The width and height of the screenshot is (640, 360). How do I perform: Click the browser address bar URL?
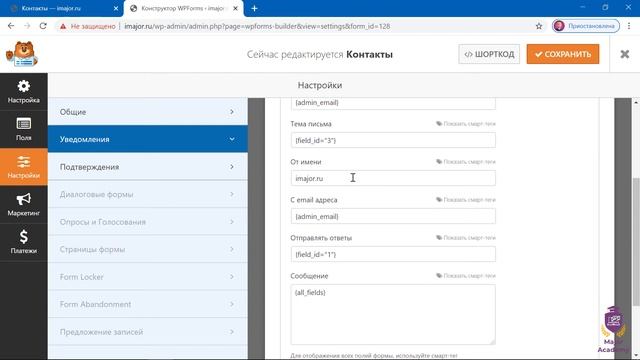(x=257, y=26)
